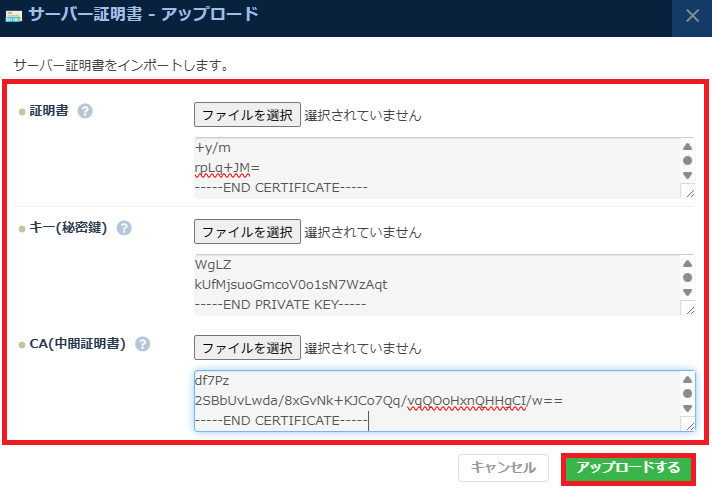Click the CA intermediate certificate text area
This screenshot has width=712, height=501.
point(430,401)
